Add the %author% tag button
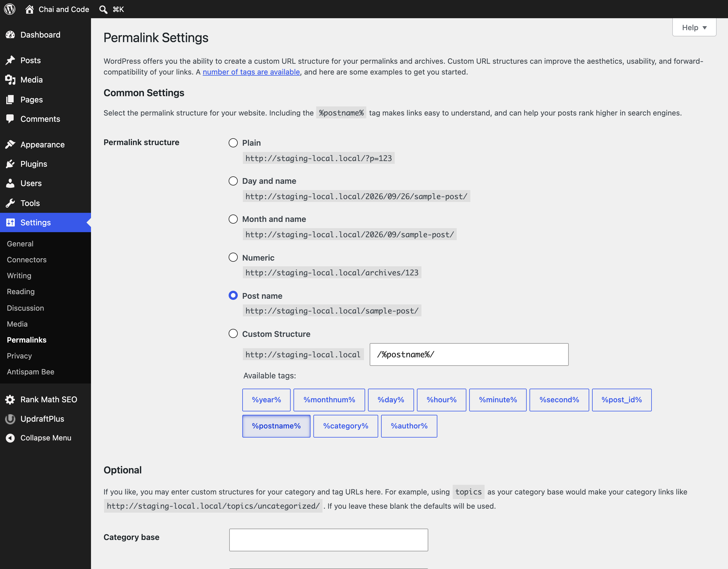 pos(409,426)
